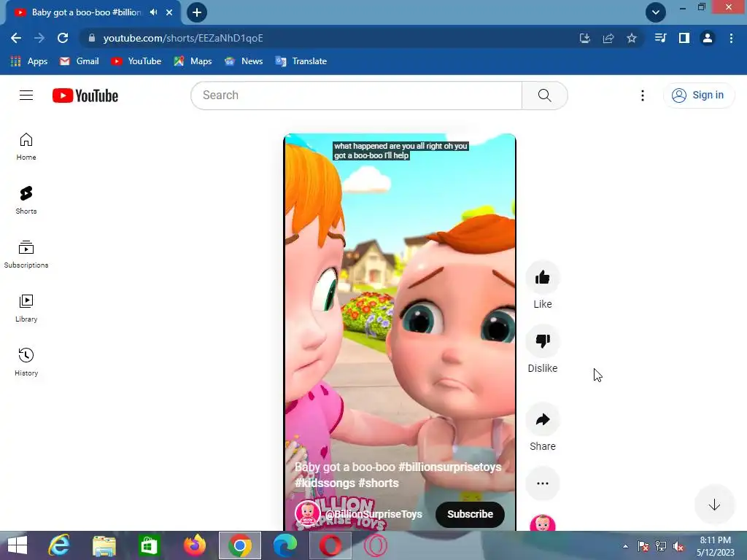
Task: Launch Internet Explorer from the taskbar
Action: pos(59,545)
